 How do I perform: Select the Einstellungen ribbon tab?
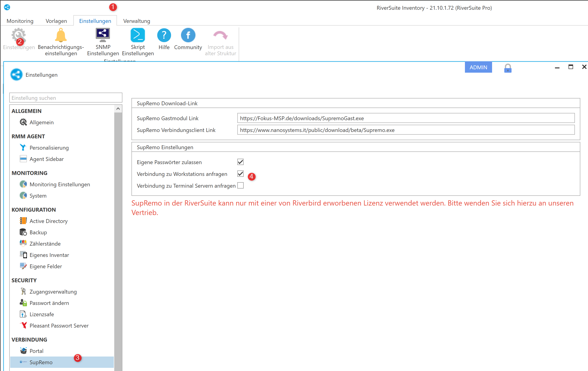(x=95, y=21)
